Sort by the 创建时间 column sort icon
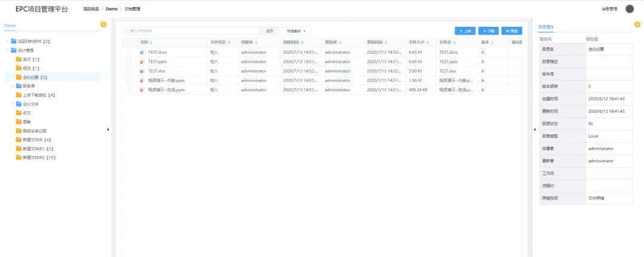The height and width of the screenshot is (257, 644). [x=302, y=42]
